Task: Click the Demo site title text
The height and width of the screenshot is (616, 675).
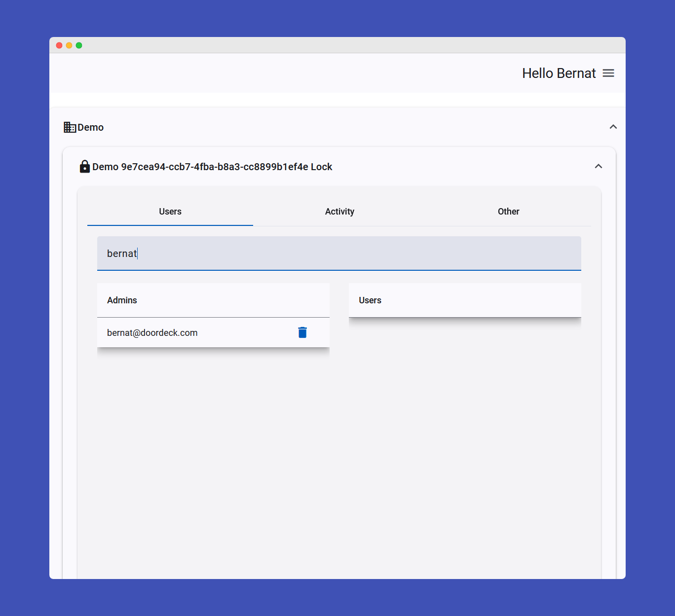Action: [x=91, y=128]
